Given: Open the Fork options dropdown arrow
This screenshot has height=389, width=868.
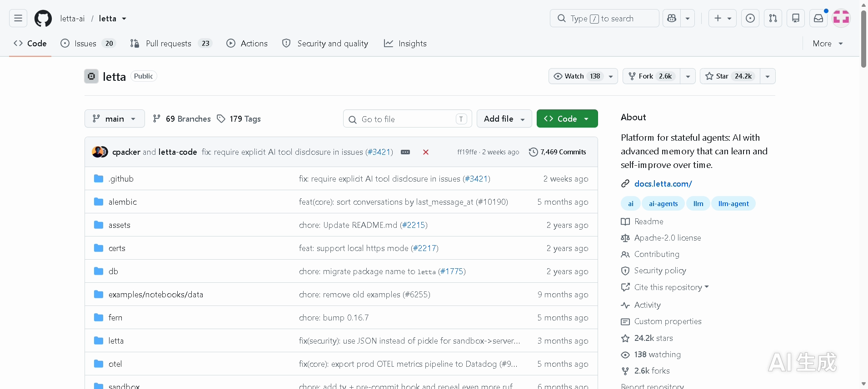Looking at the screenshot, I should click(x=688, y=76).
